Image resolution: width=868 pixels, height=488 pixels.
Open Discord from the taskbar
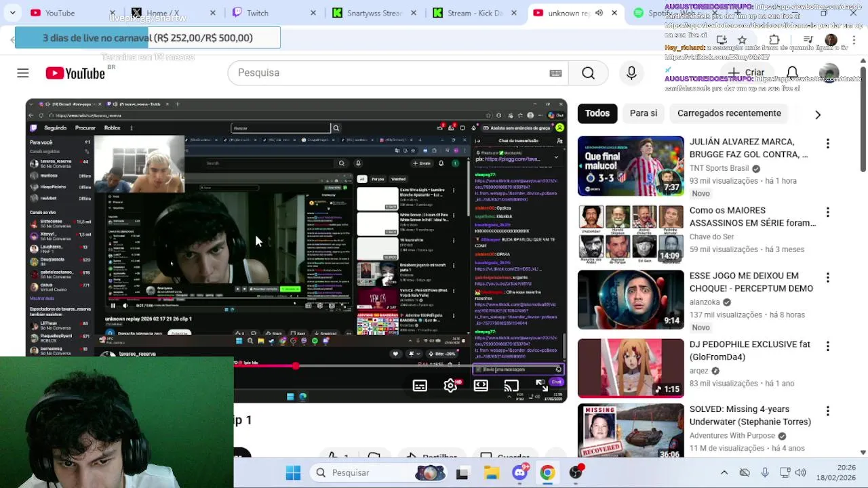click(520, 472)
